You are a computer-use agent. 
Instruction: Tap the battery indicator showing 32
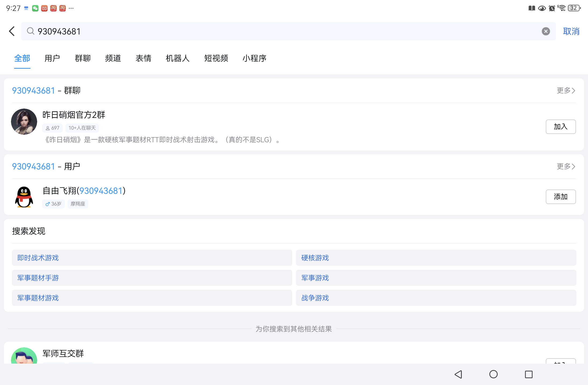574,8
